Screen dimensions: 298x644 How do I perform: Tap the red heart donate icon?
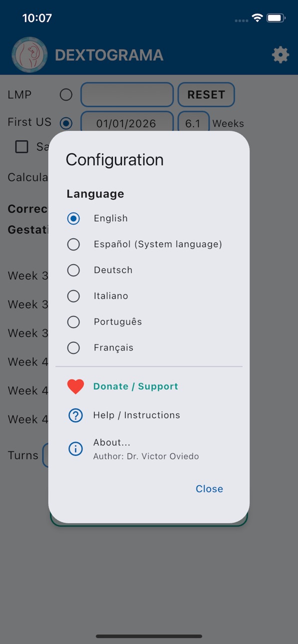click(75, 386)
